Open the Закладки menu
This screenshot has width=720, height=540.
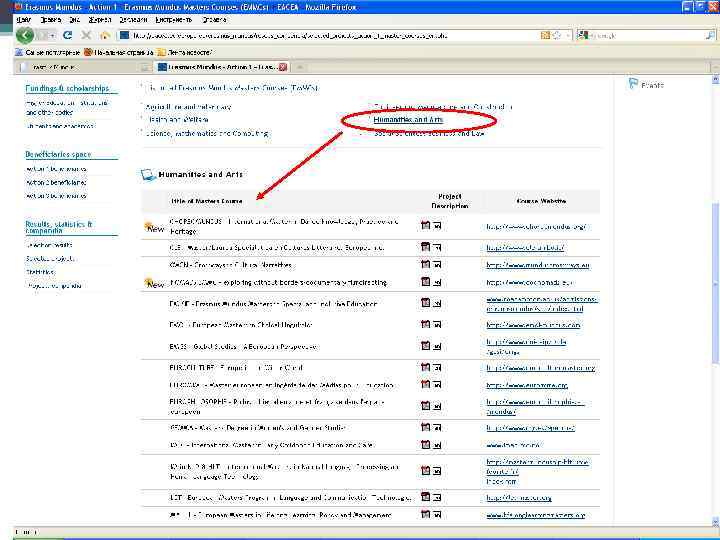pos(133,20)
